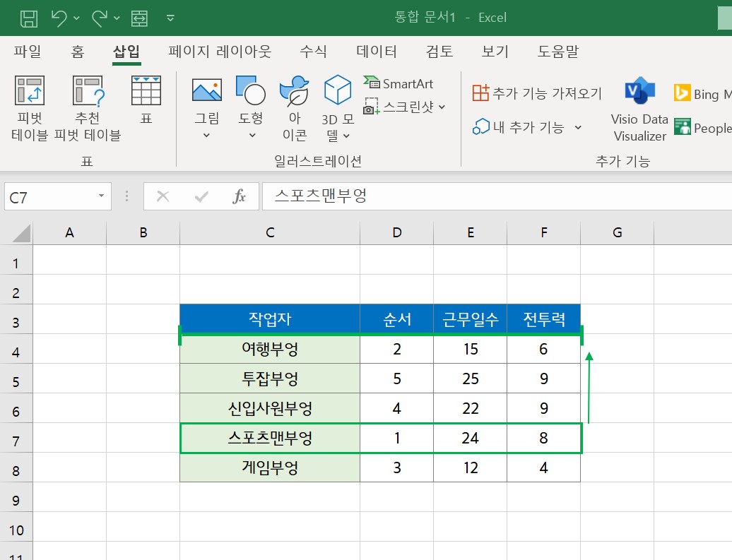Click the Save icon in the title bar
This screenshot has height=560, width=732.
[x=29, y=18]
